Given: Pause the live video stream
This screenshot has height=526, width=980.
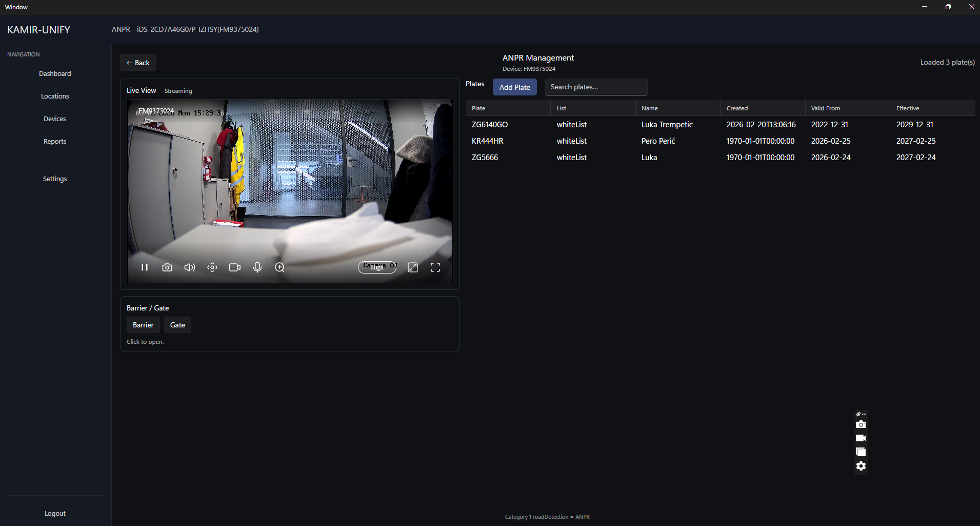Looking at the screenshot, I should coord(144,267).
